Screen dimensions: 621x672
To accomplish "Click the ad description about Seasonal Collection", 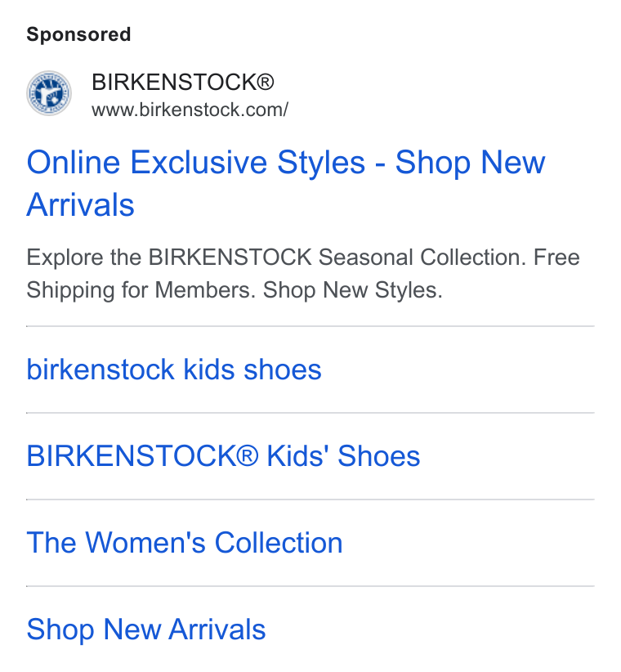I will click(303, 273).
